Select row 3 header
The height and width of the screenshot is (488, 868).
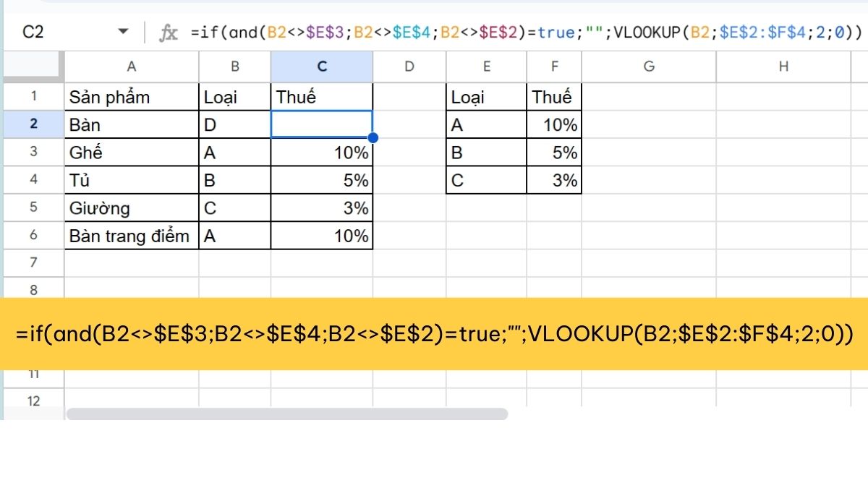click(x=33, y=152)
